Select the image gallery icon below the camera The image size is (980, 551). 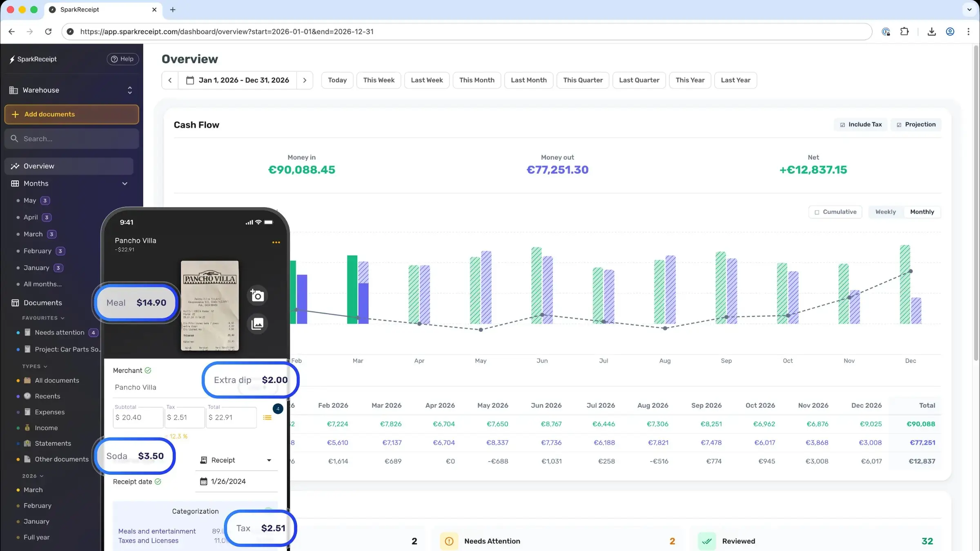[x=257, y=324]
